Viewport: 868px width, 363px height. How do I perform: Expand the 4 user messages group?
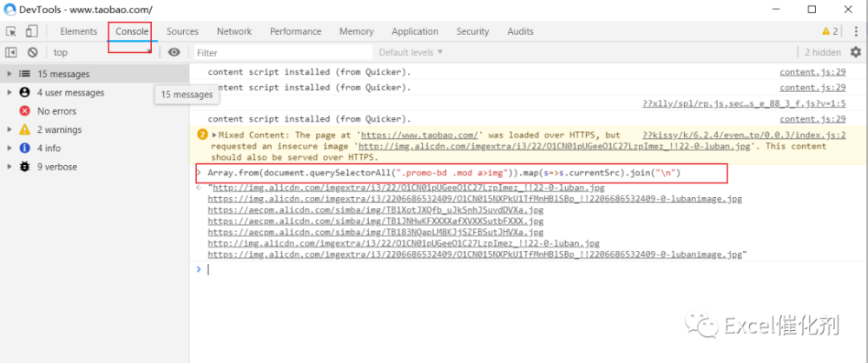[x=9, y=93]
